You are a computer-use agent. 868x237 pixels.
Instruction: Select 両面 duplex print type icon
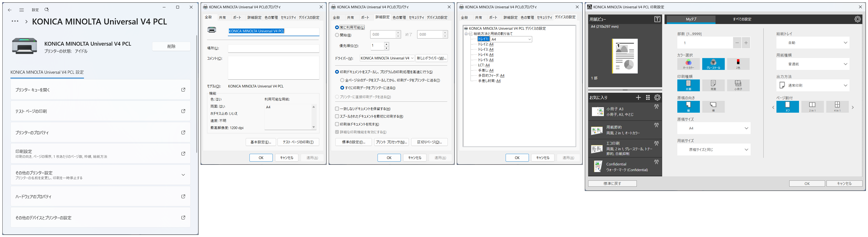point(713,85)
